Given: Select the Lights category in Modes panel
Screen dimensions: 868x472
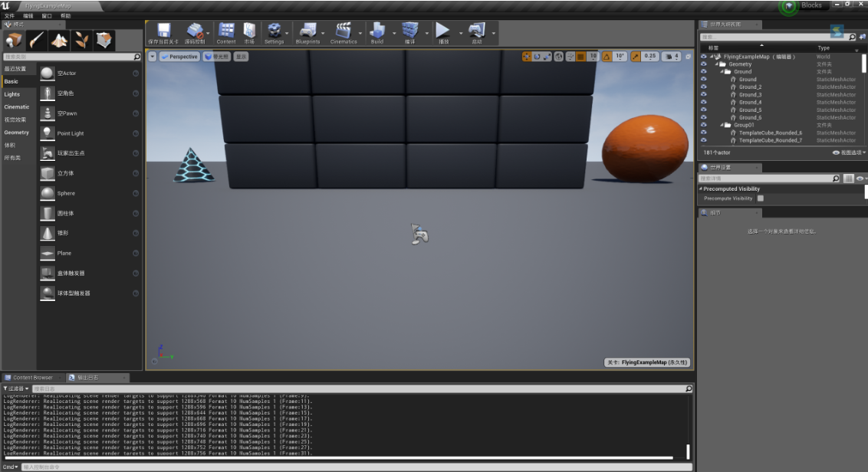Looking at the screenshot, I should (12, 94).
